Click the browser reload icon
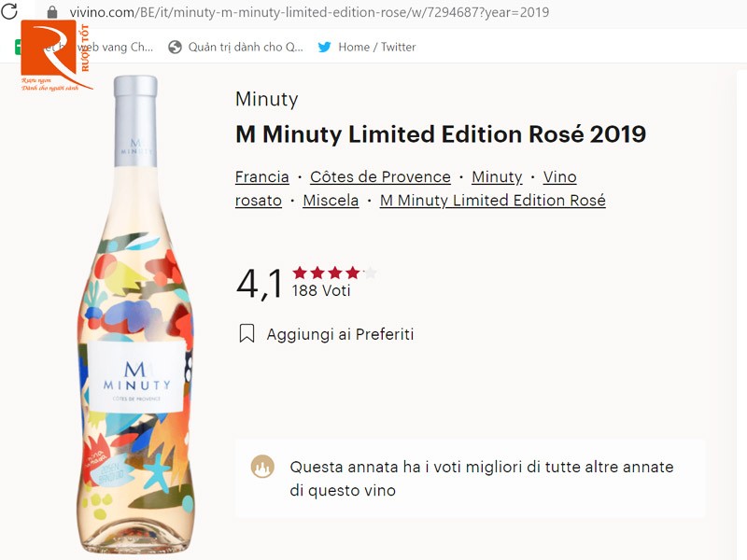This screenshot has height=560, width=747. tap(9, 12)
